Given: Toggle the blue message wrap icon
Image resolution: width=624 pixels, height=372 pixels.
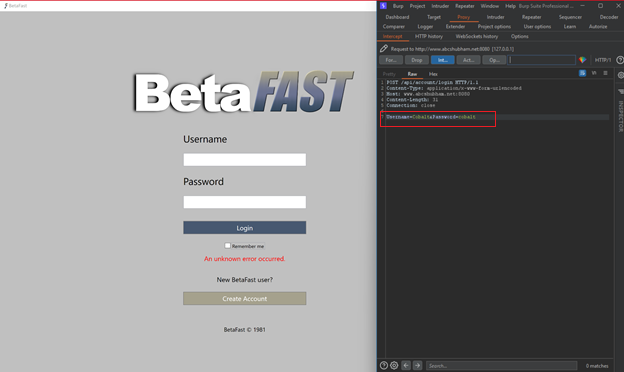Looking at the screenshot, I should tap(582, 73).
